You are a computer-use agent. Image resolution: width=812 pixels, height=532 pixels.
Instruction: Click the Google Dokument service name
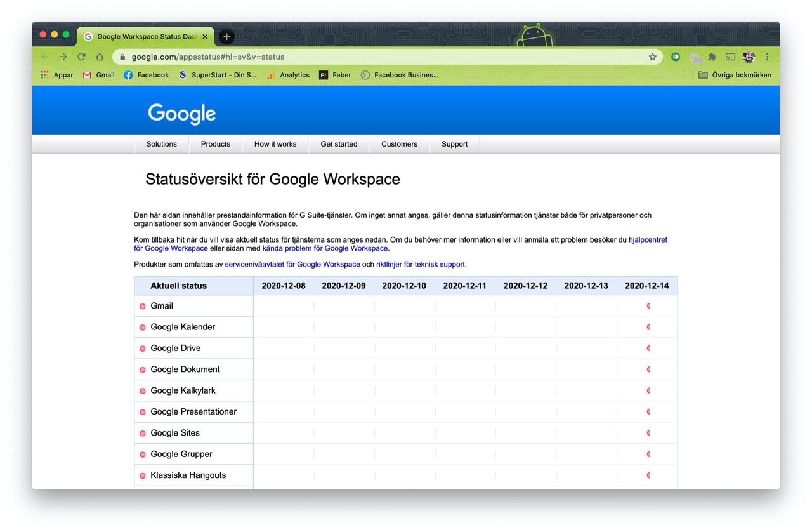pos(185,369)
